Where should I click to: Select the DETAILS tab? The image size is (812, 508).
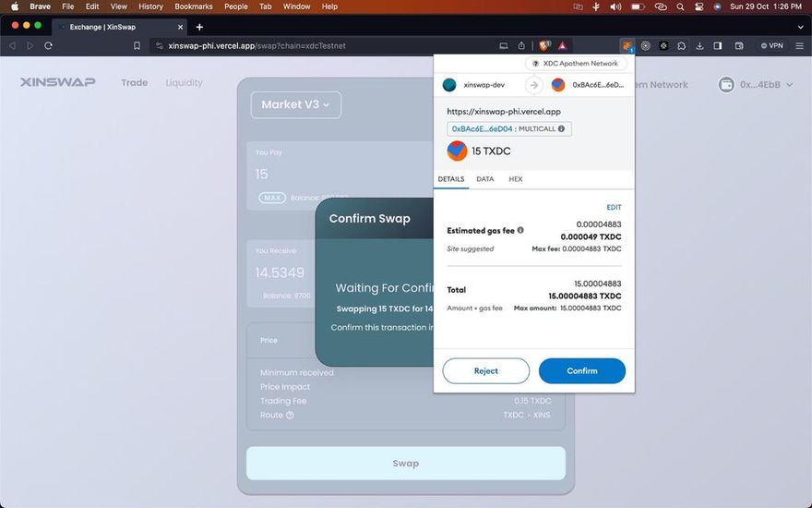451,179
